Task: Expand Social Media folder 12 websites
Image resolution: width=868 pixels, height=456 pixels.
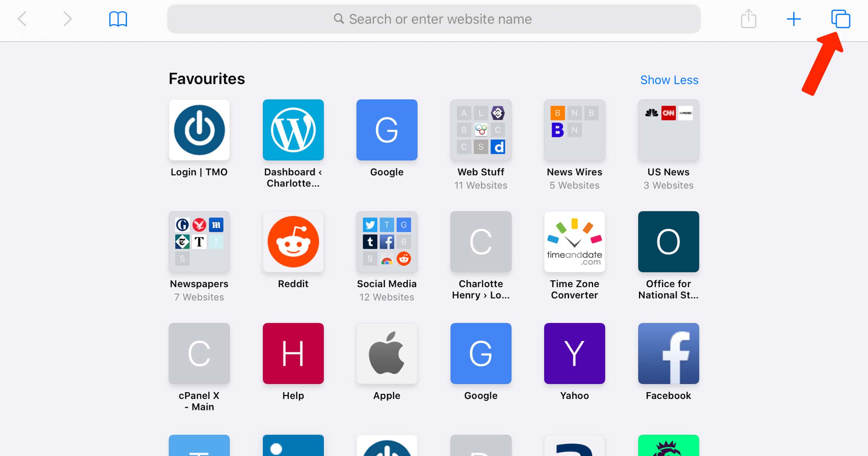Action: point(387,242)
